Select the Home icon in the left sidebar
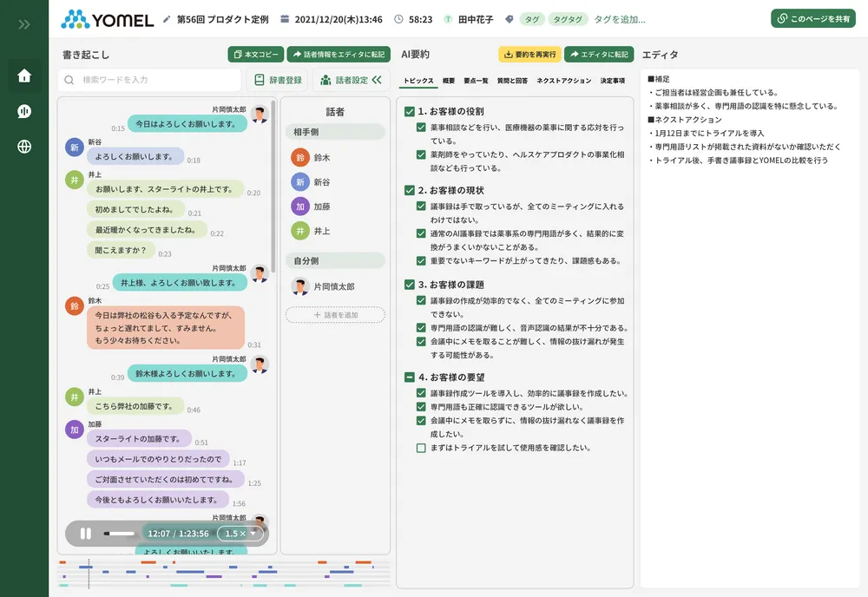868x597 pixels. (x=24, y=77)
